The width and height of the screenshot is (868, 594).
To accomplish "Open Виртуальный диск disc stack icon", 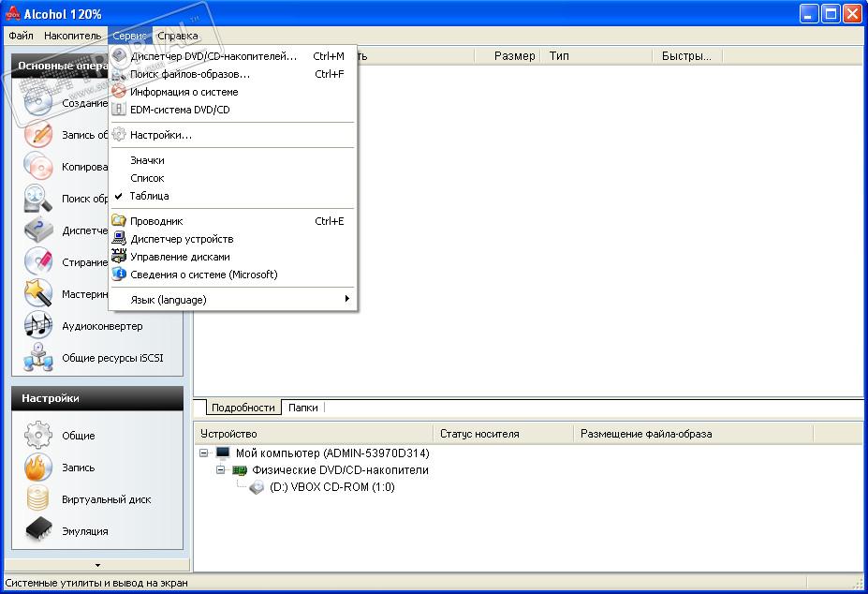I will coord(37,498).
